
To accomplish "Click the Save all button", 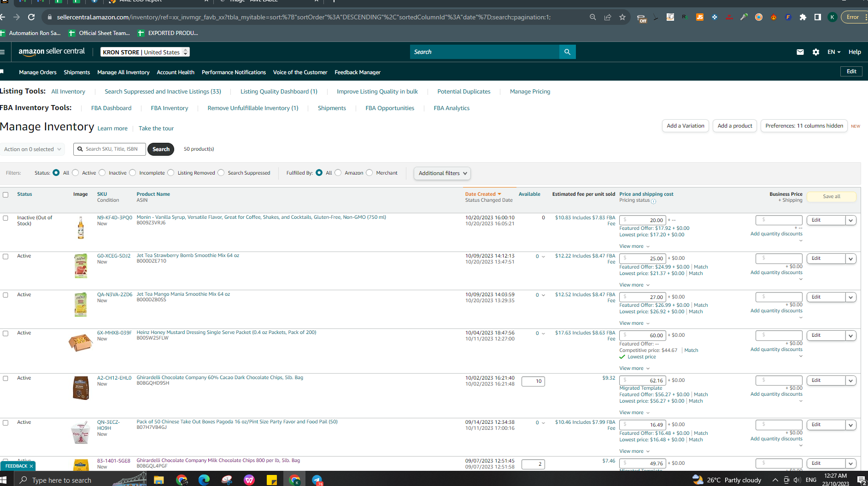I will 832,196.
